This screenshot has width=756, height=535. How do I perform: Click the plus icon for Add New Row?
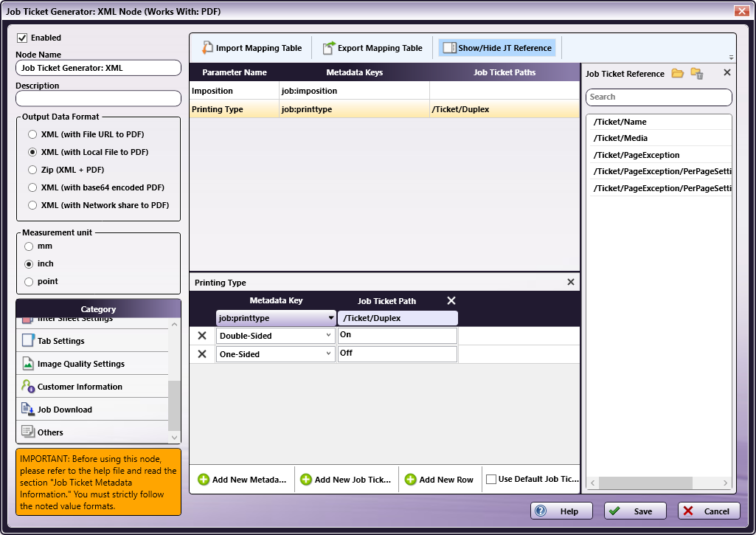pos(410,480)
